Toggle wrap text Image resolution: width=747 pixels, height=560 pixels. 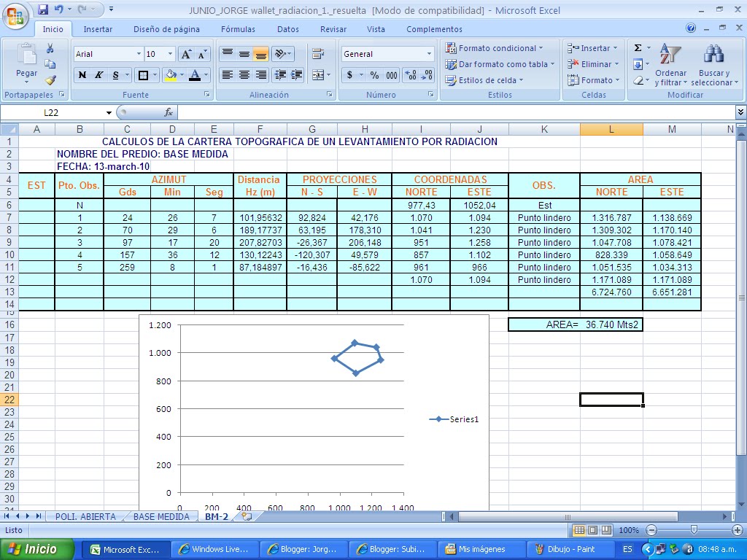(x=318, y=54)
